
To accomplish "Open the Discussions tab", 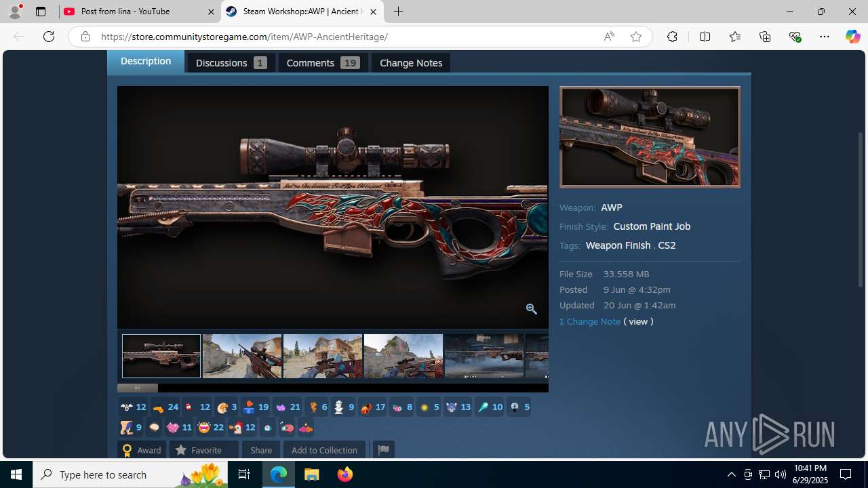I will point(231,63).
